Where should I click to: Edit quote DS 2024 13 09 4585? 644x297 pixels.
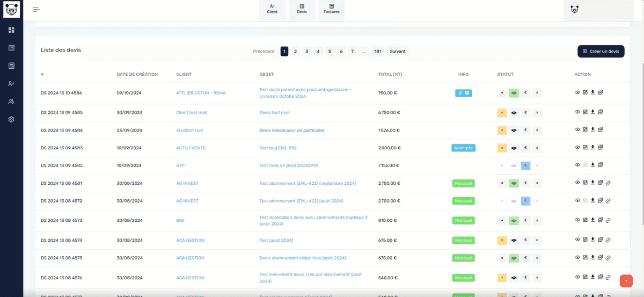click(585, 112)
